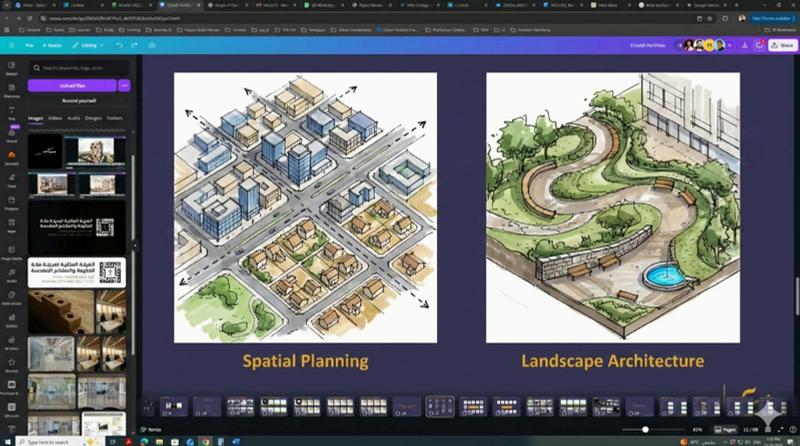
Task: Click the Upload files button
Action: click(x=72, y=86)
